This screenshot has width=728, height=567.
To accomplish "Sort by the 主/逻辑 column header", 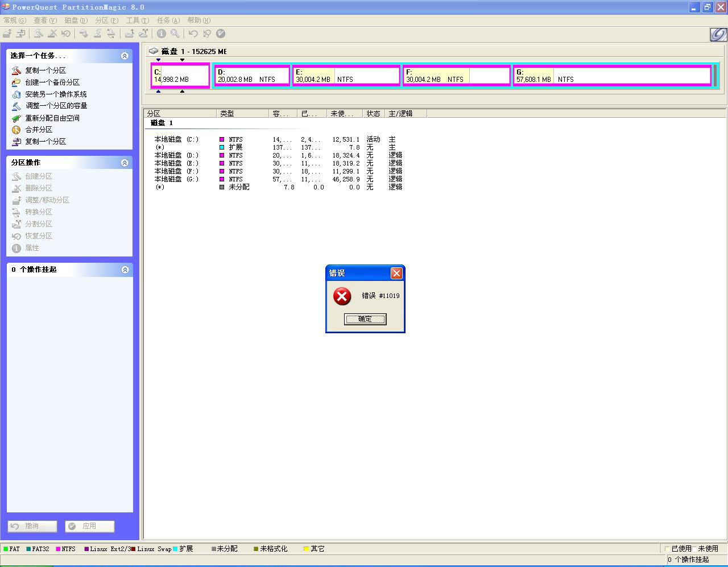I will [406, 114].
